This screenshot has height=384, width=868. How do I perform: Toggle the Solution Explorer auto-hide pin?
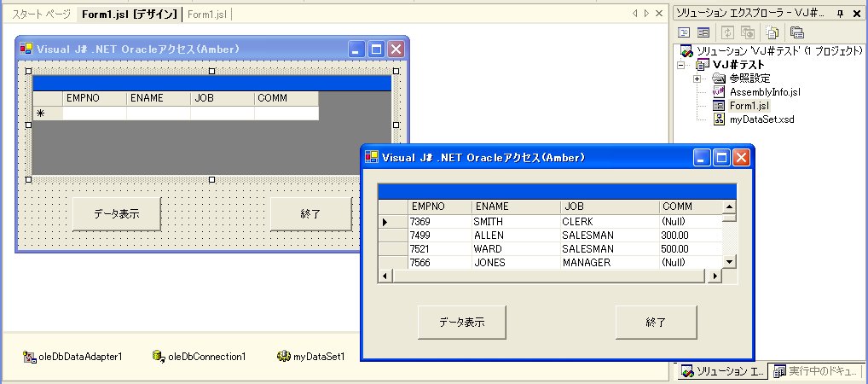coord(840,14)
